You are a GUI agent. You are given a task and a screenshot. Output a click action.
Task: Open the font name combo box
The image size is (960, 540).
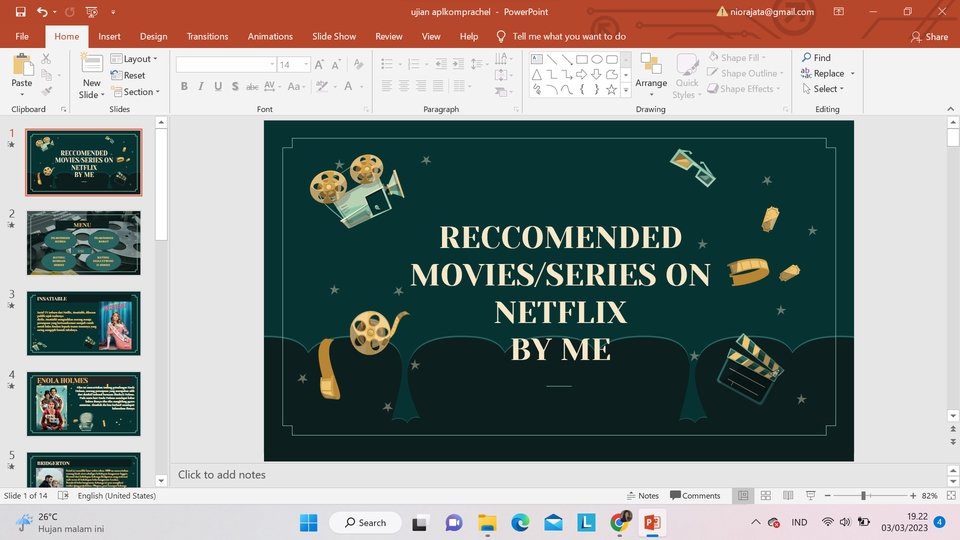pyautogui.click(x=226, y=64)
